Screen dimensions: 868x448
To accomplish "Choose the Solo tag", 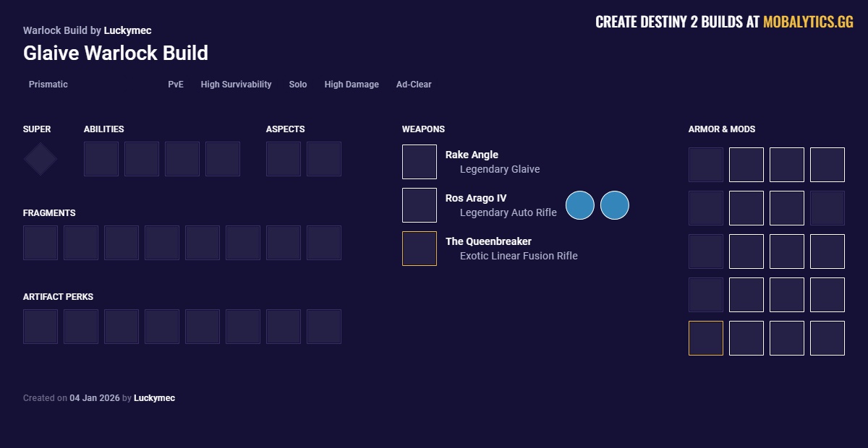I will click(298, 85).
